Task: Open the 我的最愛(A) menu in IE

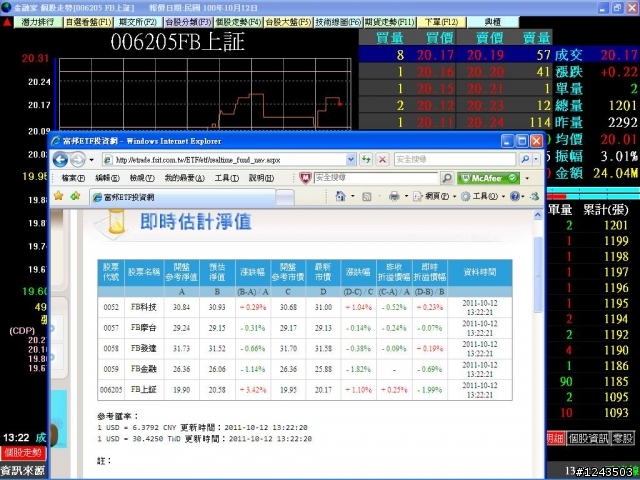Action: point(184,178)
